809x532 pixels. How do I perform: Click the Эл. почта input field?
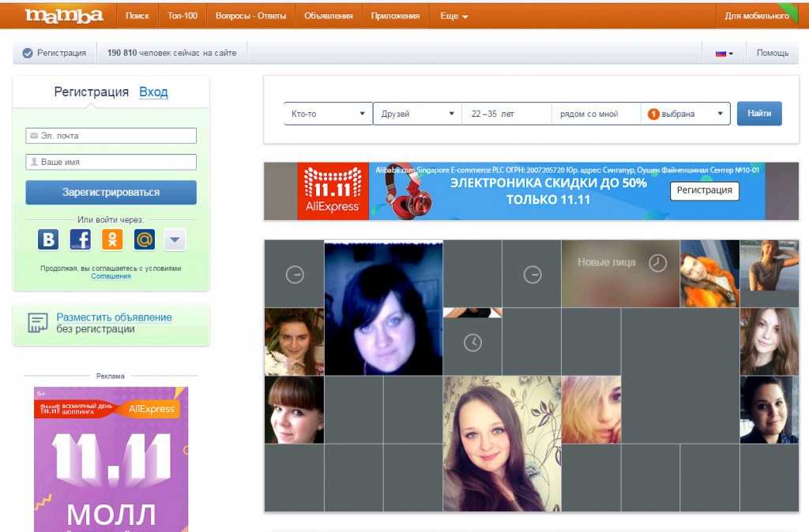(x=111, y=136)
